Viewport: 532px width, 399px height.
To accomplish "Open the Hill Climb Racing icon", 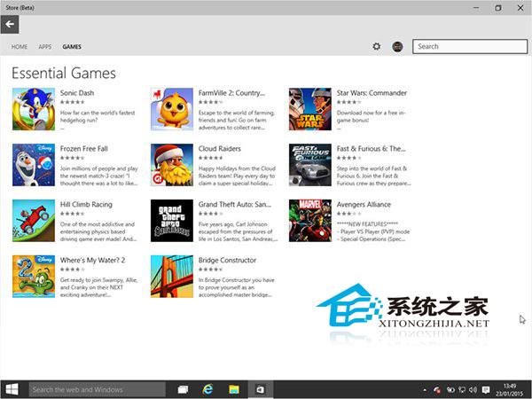I will click(x=34, y=221).
